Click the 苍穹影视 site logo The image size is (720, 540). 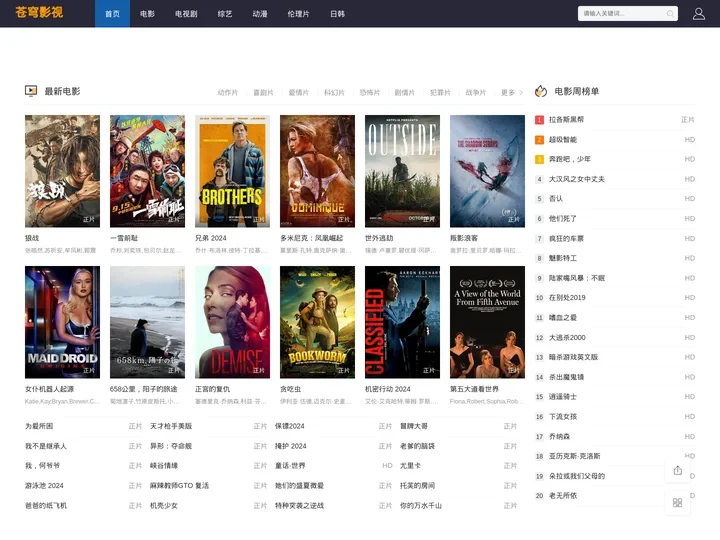[x=39, y=12]
